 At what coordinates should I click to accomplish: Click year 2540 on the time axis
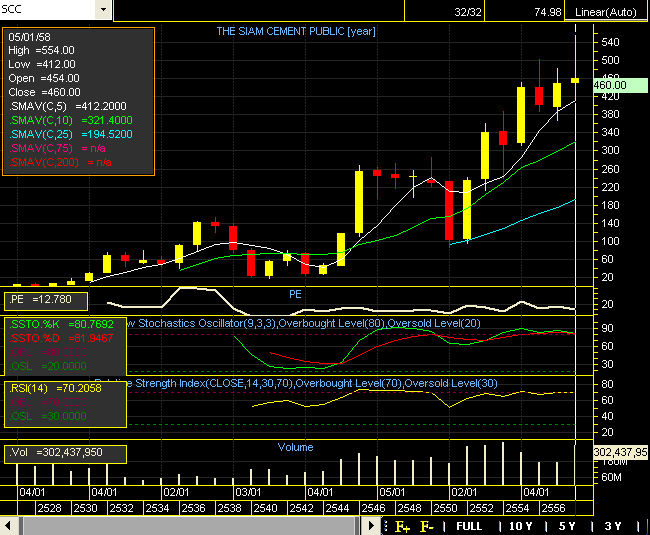(x=266, y=508)
